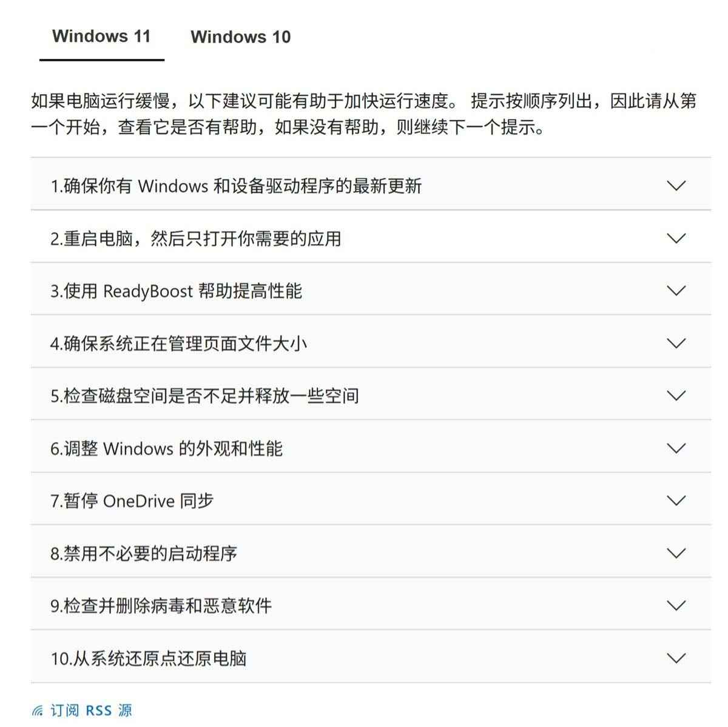Expand chevron for tip 8 启动程序
Screen dimensions: 728x727
(676, 553)
